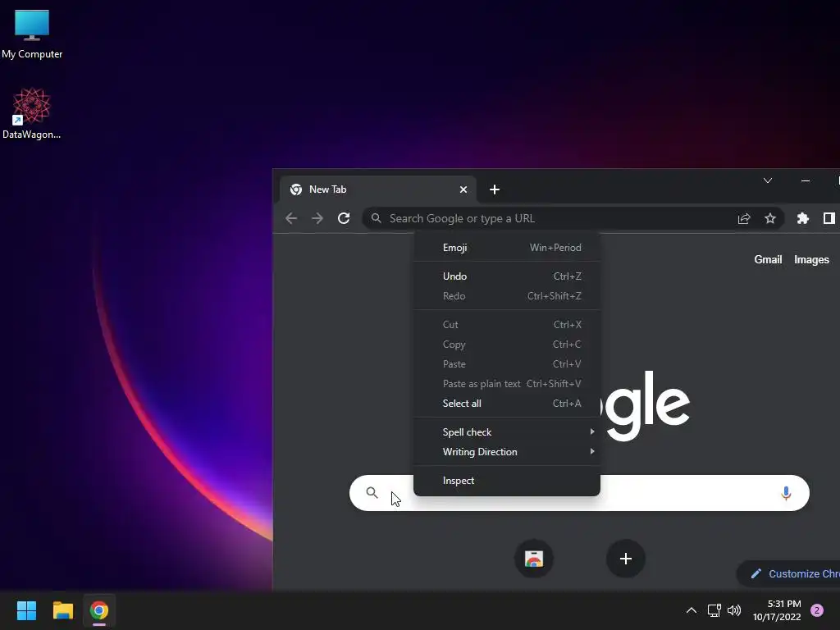This screenshot has height=630, width=840.
Task: Open Windows Start menu
Action: [26, 610]
